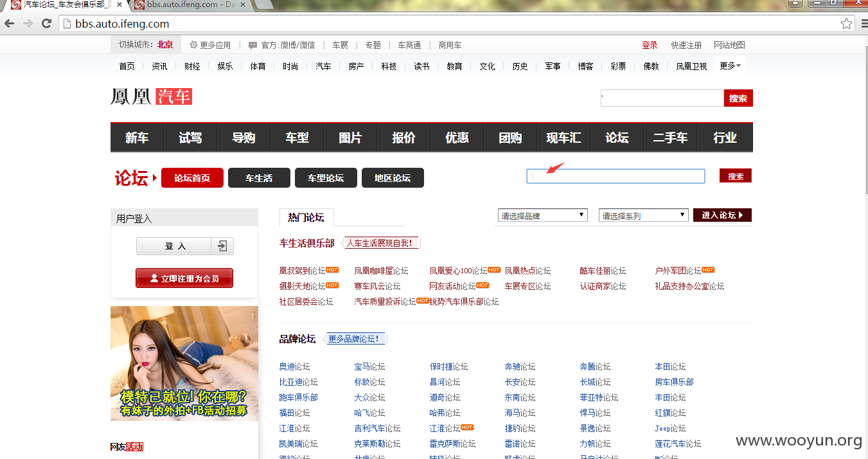Open 户外军团论坛 link
This screenshot has height=459, width=868.
[x=678, y=271]
